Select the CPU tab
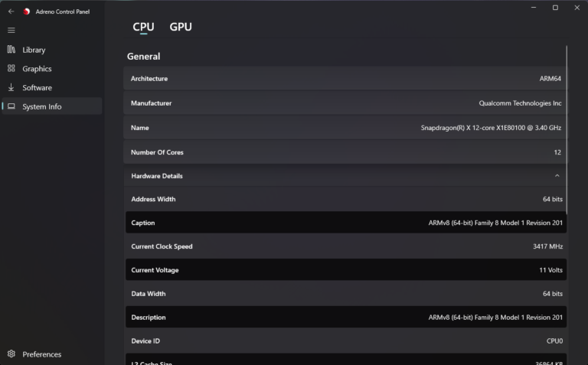Viewport: 588px width, 365px height. tap(143, 27)
